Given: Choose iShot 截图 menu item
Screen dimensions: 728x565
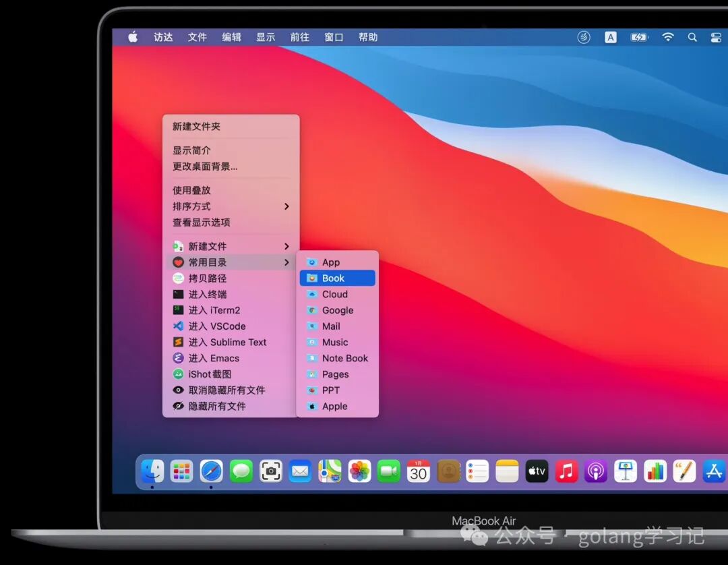Looking at the screenshot, I should (231, 374).
